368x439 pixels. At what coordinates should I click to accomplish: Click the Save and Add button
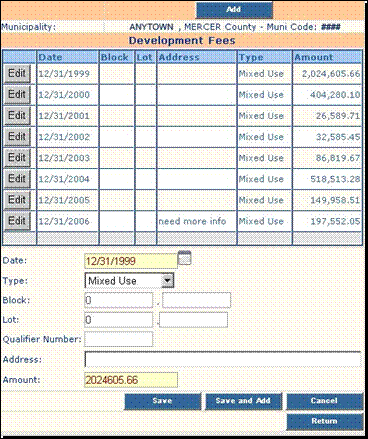[243, 401]
